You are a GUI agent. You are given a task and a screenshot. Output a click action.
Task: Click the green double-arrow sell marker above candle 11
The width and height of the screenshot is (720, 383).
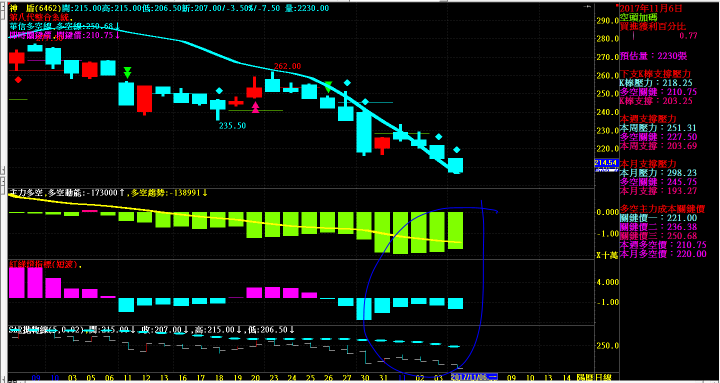click(x=127, y=73)
